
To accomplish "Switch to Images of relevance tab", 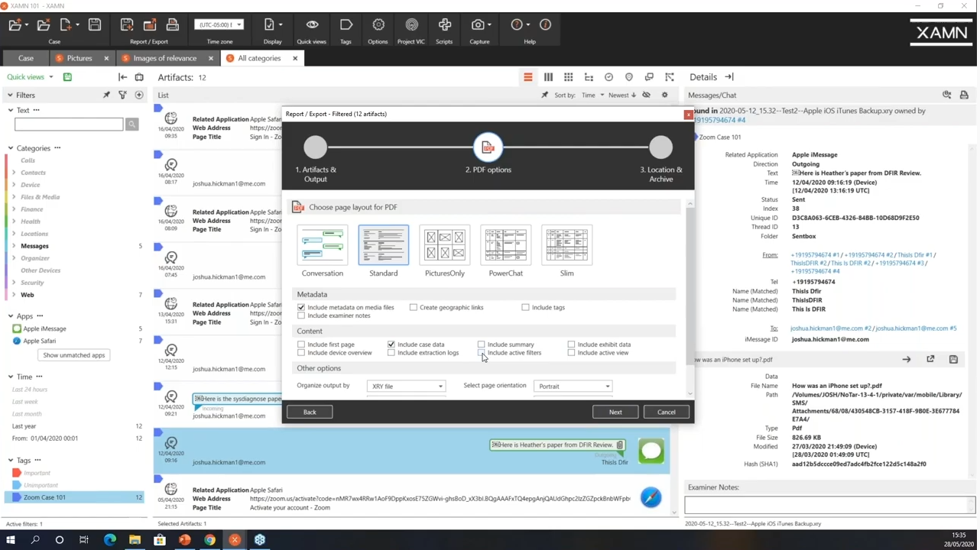I will [164, 58].
